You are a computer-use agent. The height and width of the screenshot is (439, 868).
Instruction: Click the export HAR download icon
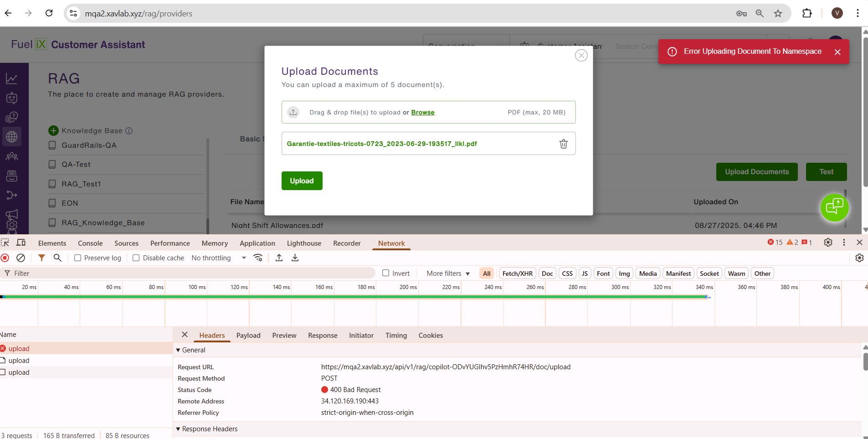pos(295,258)
